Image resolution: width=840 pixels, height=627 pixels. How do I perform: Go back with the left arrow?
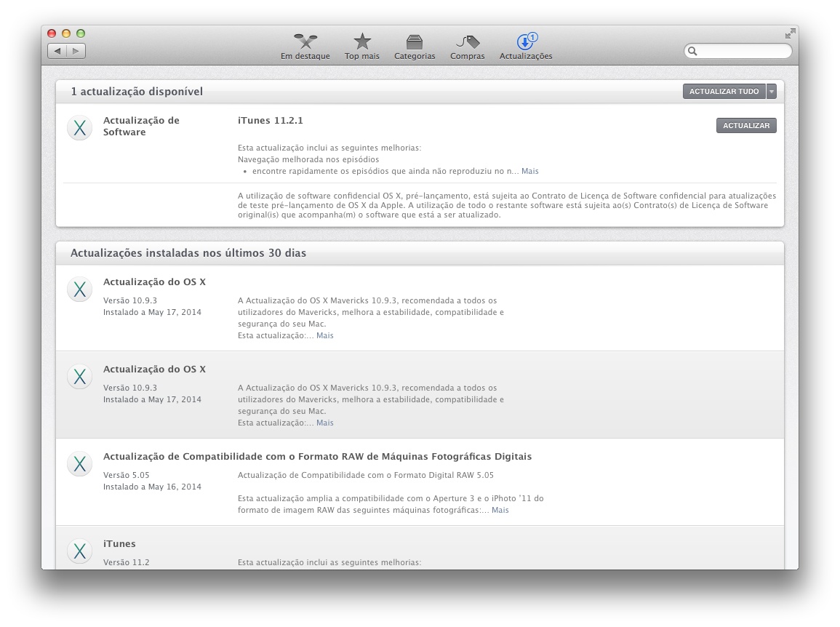(x=57, y=51)
